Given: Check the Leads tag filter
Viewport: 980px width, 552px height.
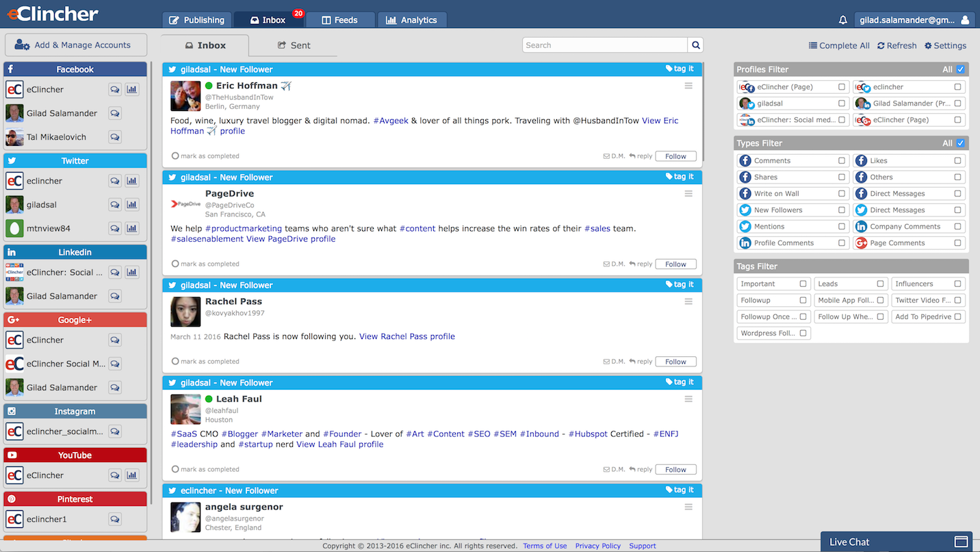Looking at the screenshot, I should (x=881, y=284).
